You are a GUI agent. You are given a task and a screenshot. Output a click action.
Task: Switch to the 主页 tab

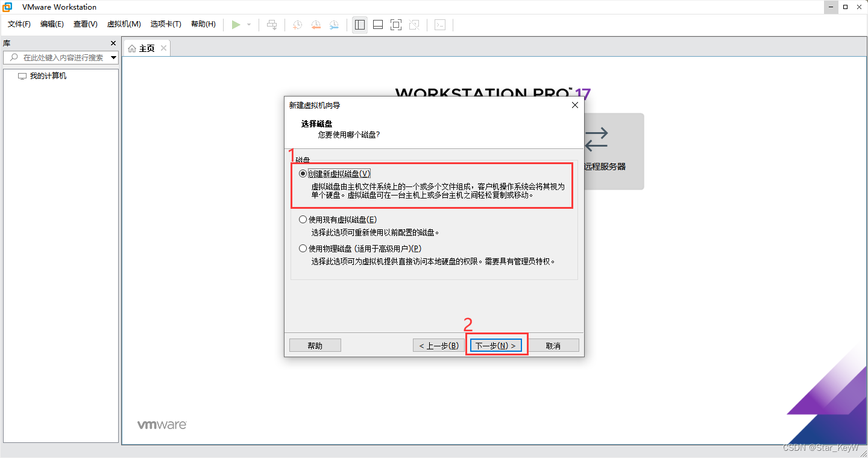(x=146, y=48)
